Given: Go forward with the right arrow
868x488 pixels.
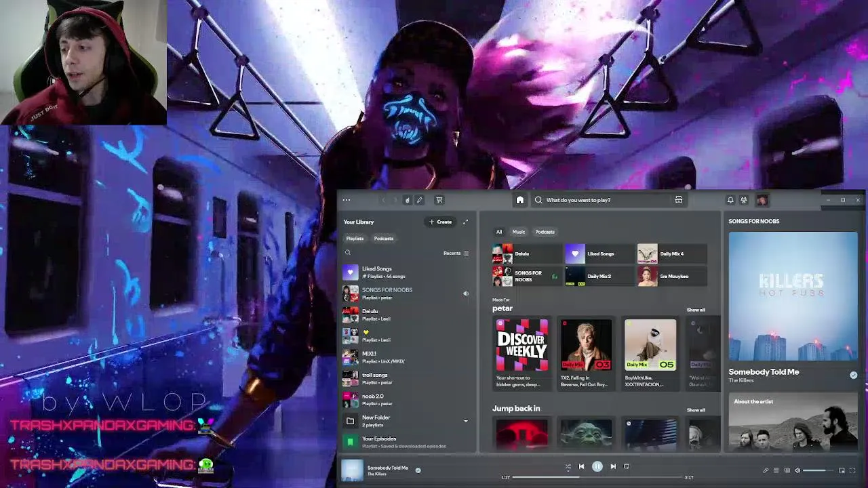Looking at the screenshot, I should pos(395,200).
